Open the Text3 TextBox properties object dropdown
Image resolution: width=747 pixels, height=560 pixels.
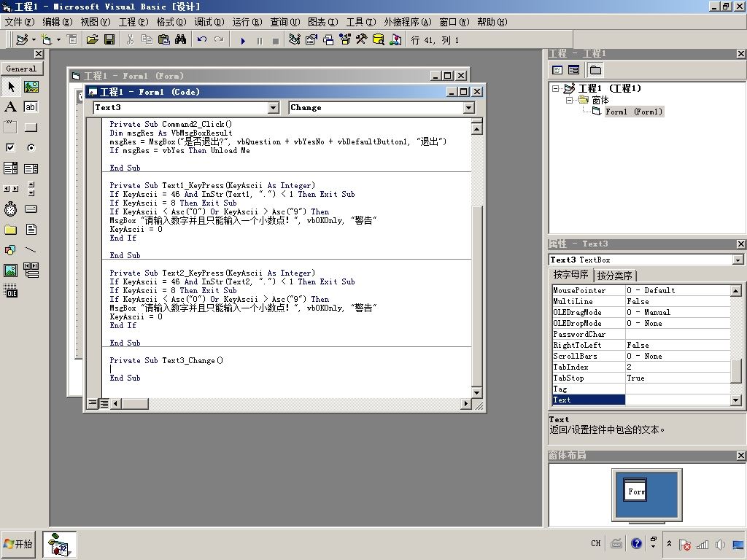[x=738, y=260]
